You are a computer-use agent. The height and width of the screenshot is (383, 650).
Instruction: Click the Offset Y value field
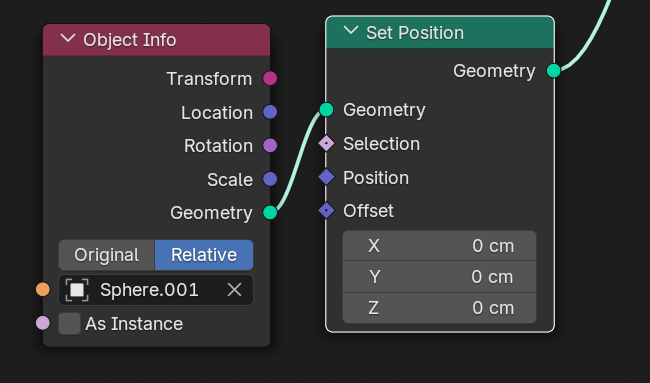pos(439,276)
